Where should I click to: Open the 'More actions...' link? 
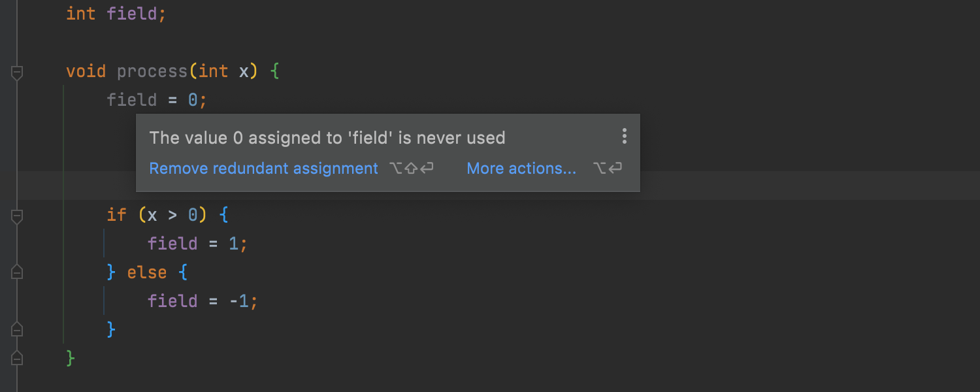tap(521, 169)
